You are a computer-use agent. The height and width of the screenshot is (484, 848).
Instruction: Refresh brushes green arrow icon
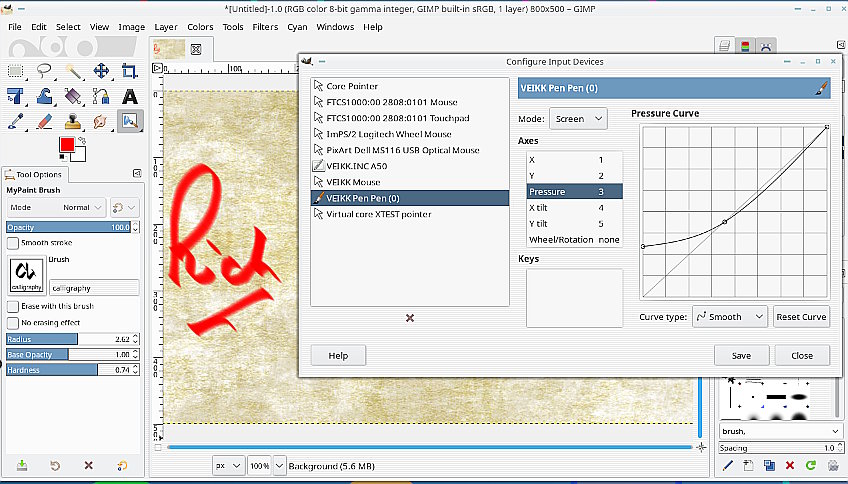coord(810,465)
